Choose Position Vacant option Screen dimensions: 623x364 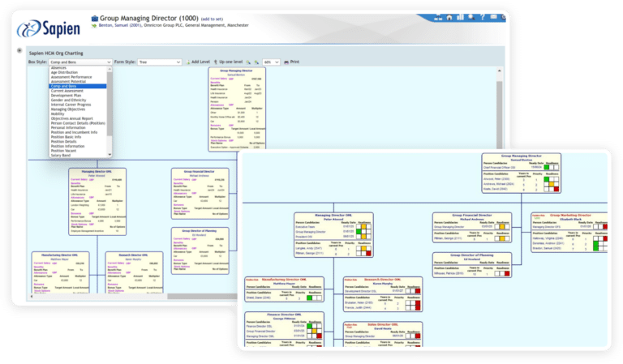[78, 151]
